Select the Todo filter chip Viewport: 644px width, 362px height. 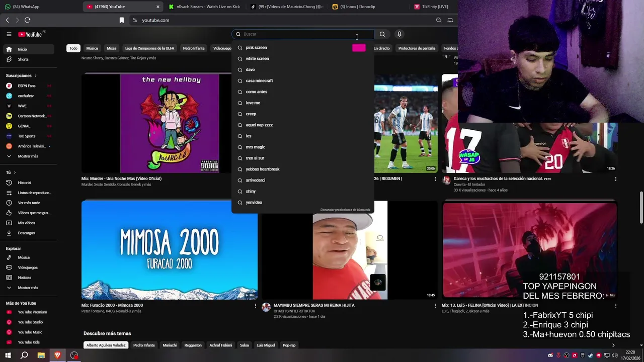[73, 48]
